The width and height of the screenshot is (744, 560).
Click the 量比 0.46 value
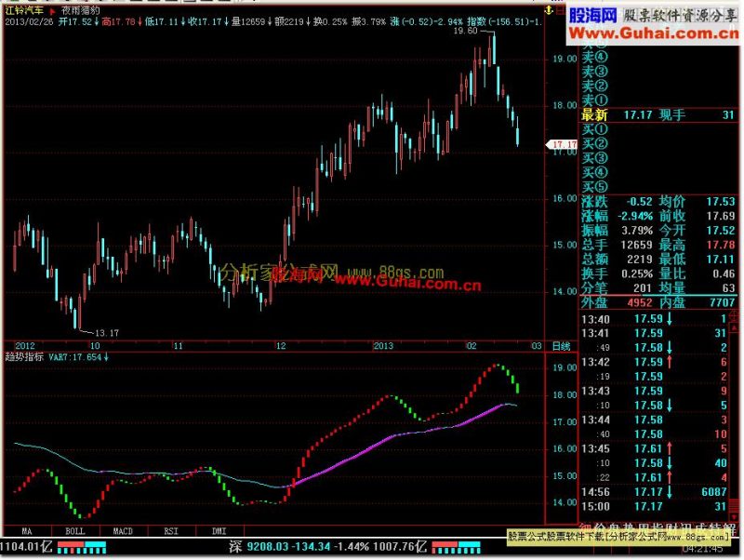tap(724, 273)
